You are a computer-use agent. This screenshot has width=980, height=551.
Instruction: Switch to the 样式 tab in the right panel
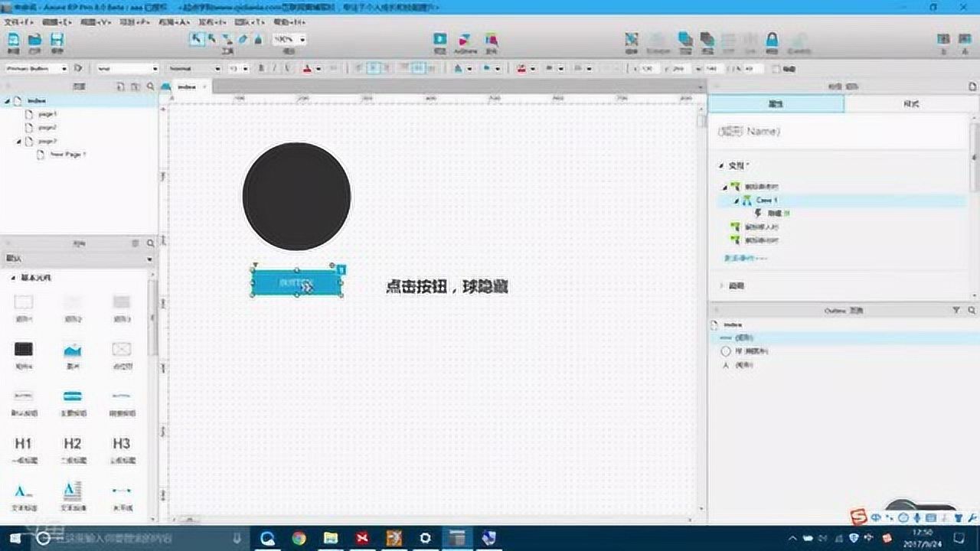(x=911, y=103)
